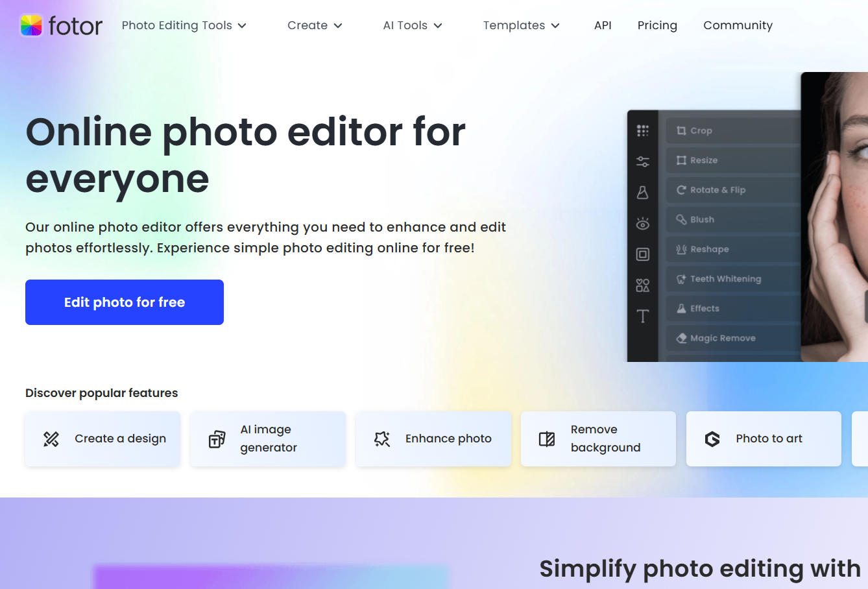Click the Photo to art feature card
This screenshot has width=868, height=589.
tap(764, 439)
